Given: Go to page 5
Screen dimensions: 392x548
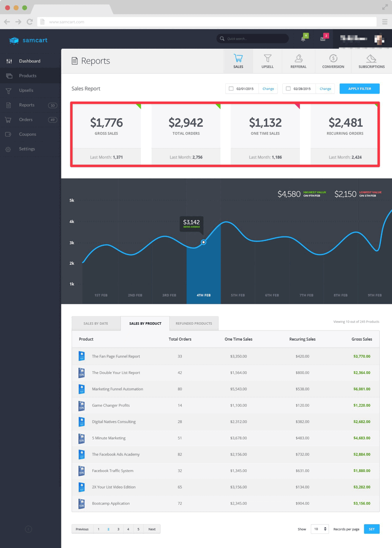Looking at the screenshot, I should click(x=138, y=529).
